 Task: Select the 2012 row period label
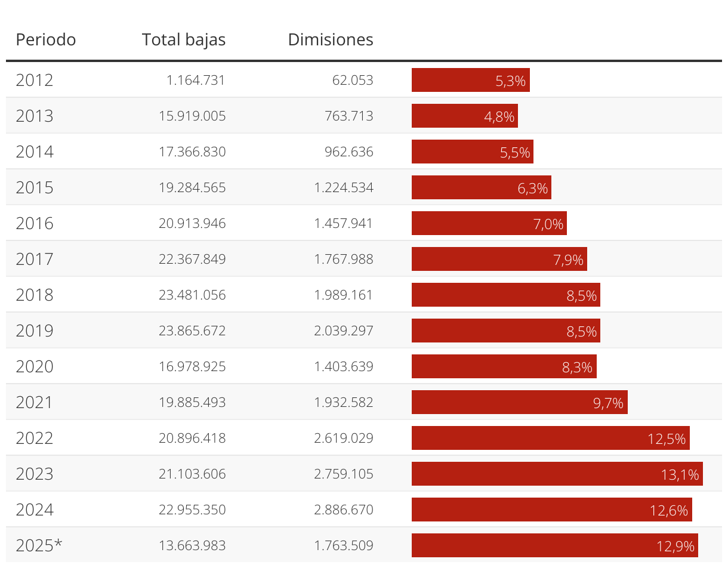35,81
